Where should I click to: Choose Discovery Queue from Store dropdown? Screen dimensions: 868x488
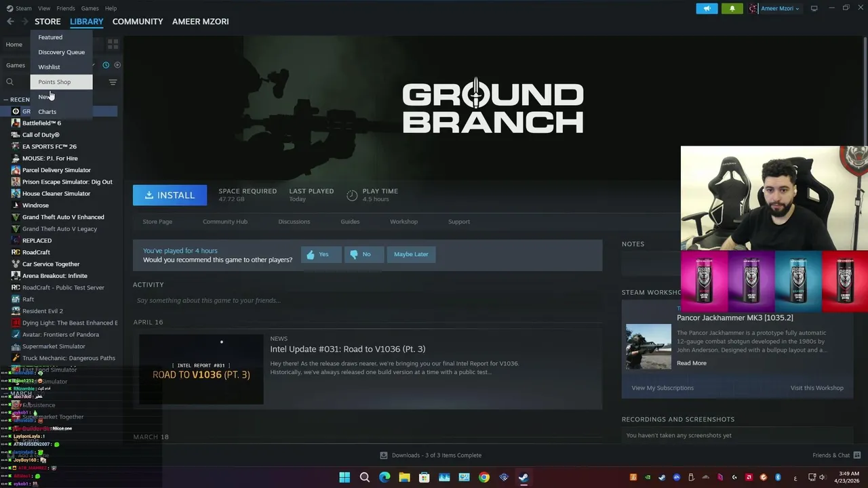coord(61,52)
